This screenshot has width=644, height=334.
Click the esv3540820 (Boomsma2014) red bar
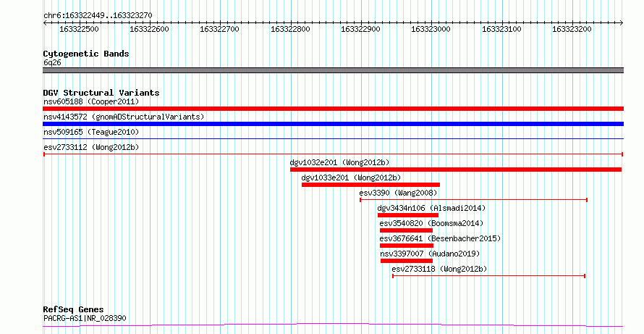406,230
